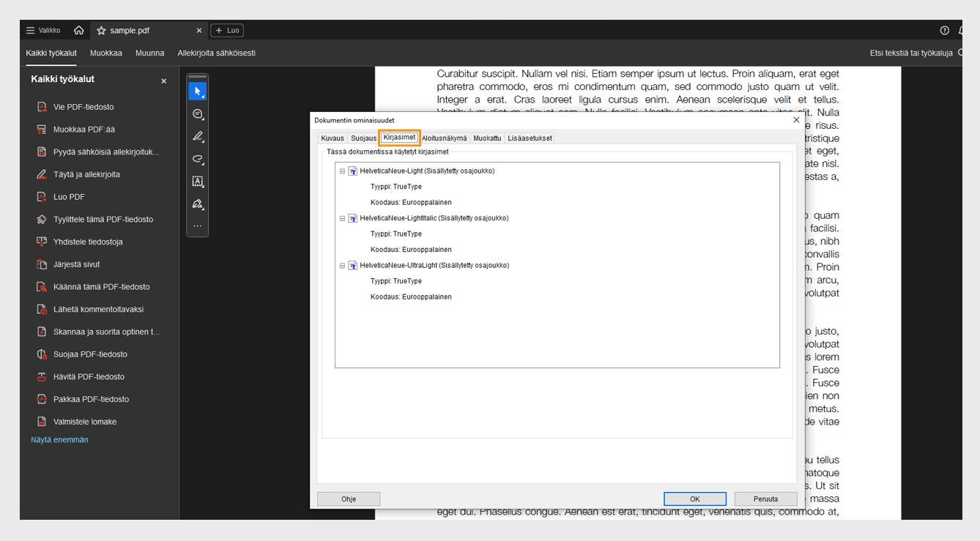The width and height of the screenshot is (980, 541).
Task: Click the Lähetä kommentoitavaksi icon
Action: [42, 310]
